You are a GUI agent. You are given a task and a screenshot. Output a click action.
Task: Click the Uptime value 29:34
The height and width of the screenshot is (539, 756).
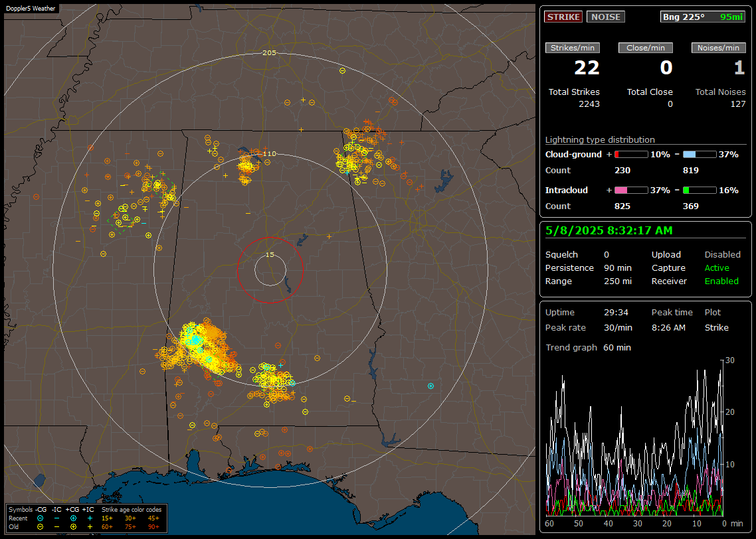[616, 313]
